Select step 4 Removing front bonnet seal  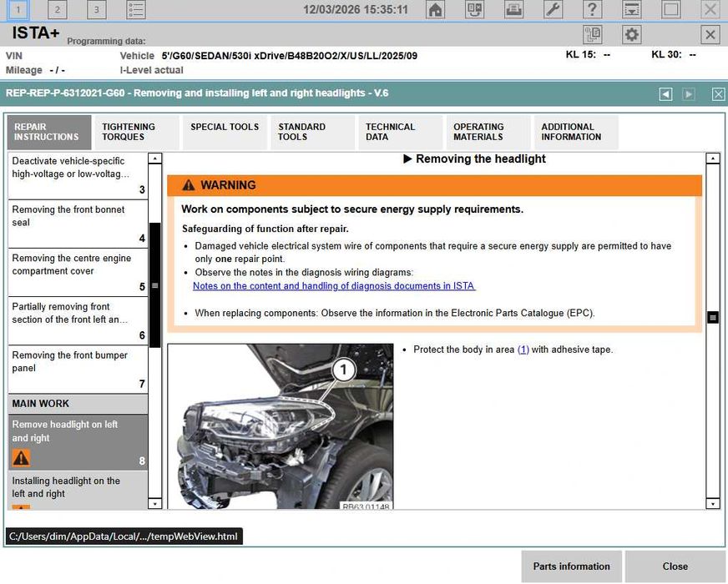[78, 224]
